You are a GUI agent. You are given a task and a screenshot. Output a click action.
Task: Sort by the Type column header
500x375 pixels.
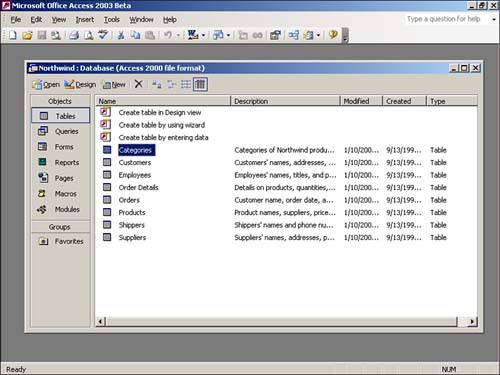pyautogui.click(x=452, y=101)
